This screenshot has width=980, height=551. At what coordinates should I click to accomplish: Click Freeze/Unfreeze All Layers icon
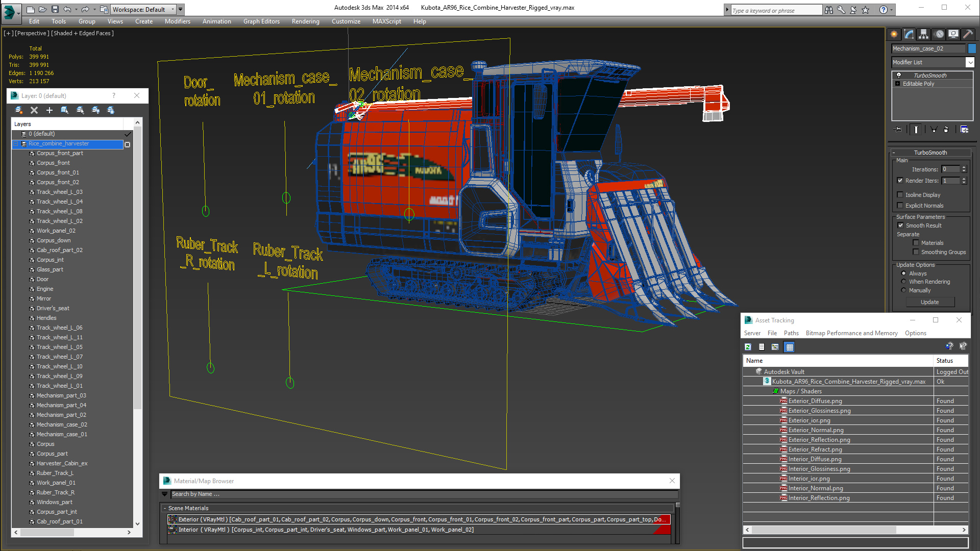(111, 110)
